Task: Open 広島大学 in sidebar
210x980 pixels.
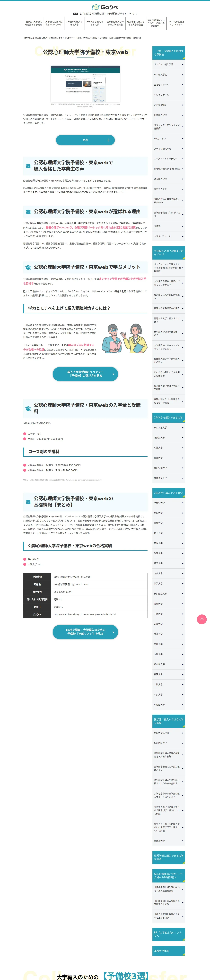Action: [168, 543]
